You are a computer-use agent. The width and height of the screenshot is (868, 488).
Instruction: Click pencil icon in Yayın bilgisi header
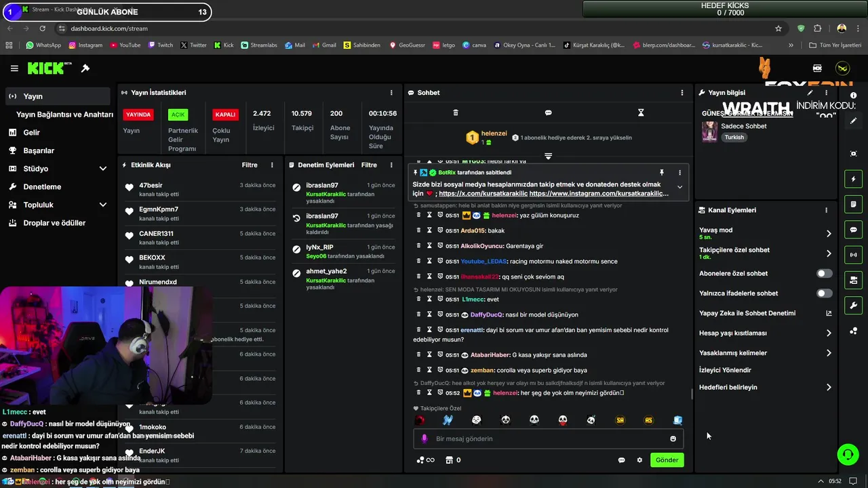pyautogui.click(x=810, y=92)
